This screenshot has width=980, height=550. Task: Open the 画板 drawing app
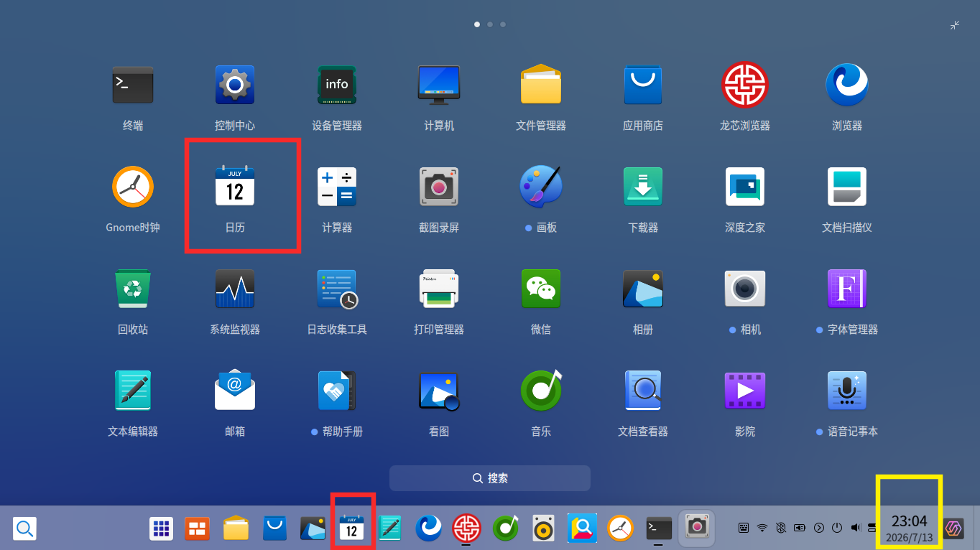tap(541, 187)
